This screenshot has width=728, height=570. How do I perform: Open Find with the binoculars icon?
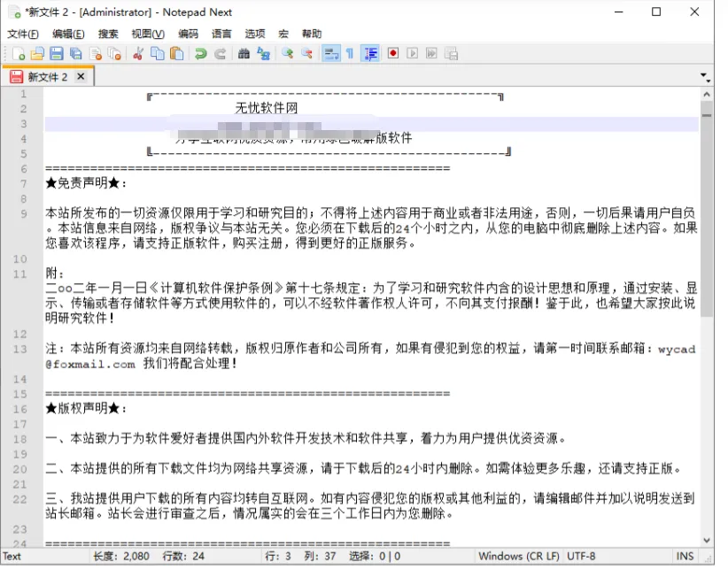(x=244, y=54)
